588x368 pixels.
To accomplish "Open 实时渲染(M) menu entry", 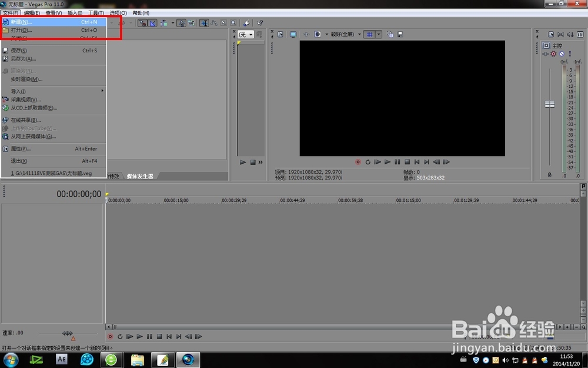I will coord(54,79).
